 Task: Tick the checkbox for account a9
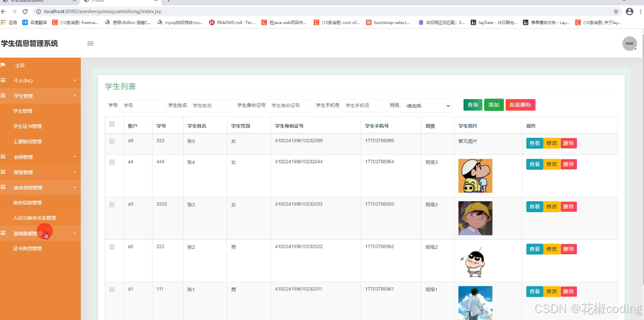coord(112,141)
